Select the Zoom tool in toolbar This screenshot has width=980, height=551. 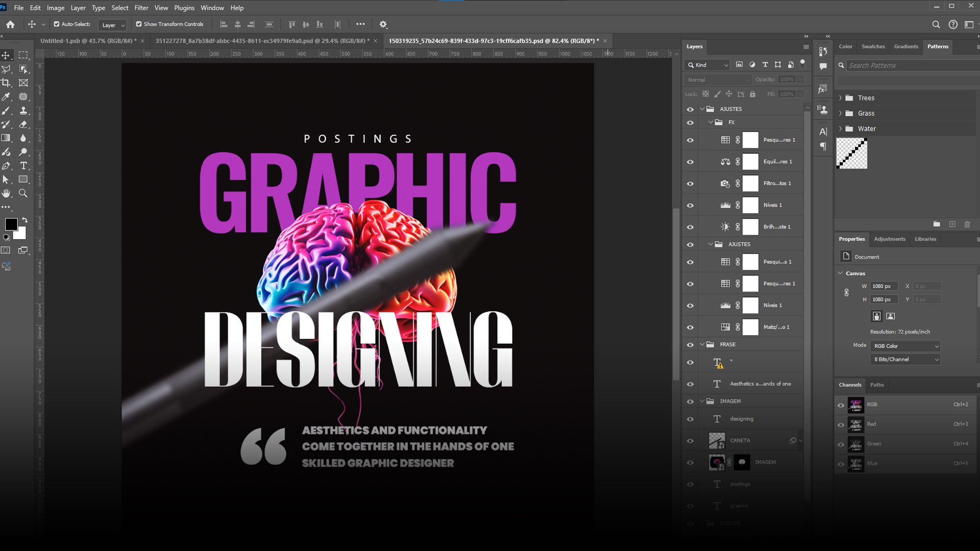point(23,193)
